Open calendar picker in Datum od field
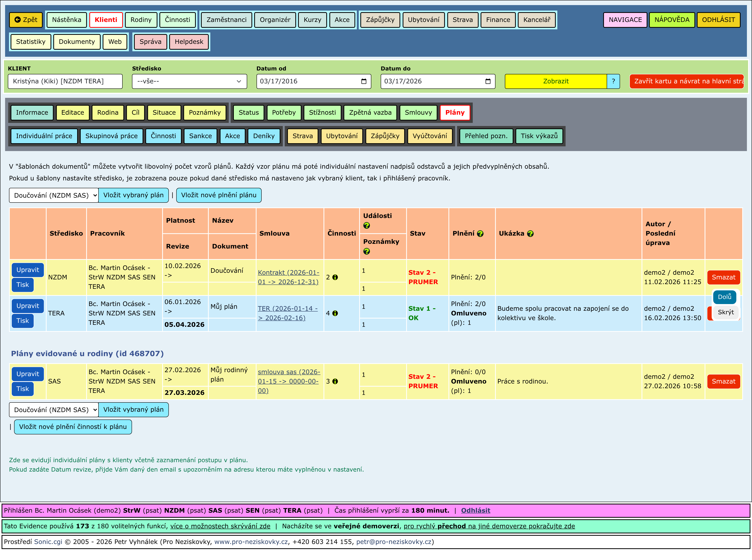Viewport: 752px width, 560px height. click(x=364, y=81)
